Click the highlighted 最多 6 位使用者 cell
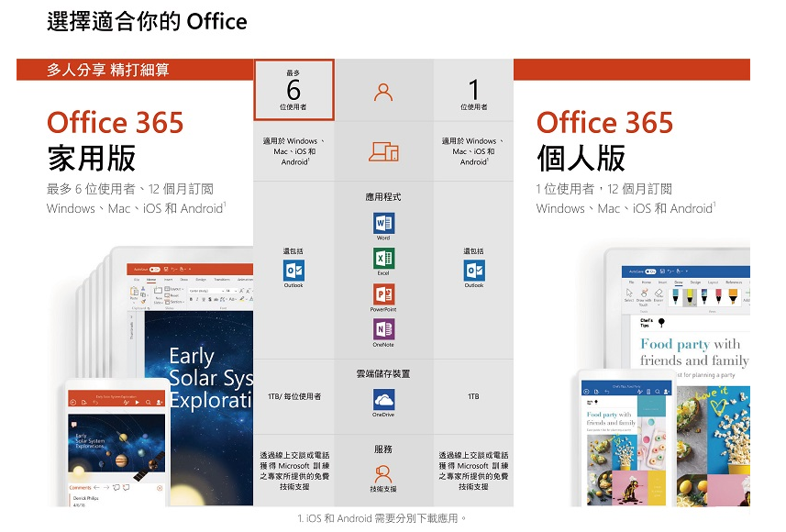This screenshot has width=786, height=532. pyautogui.click(x=293, y=88)
